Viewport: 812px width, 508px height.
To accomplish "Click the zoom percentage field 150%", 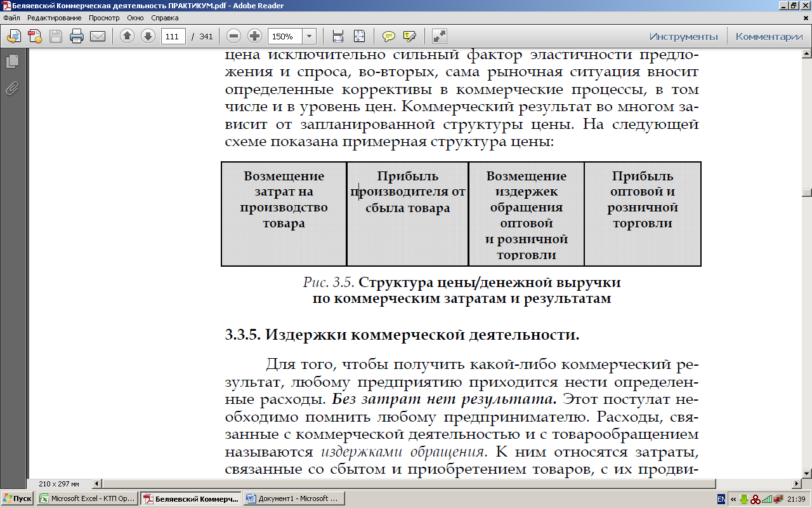I will (285, 36).
